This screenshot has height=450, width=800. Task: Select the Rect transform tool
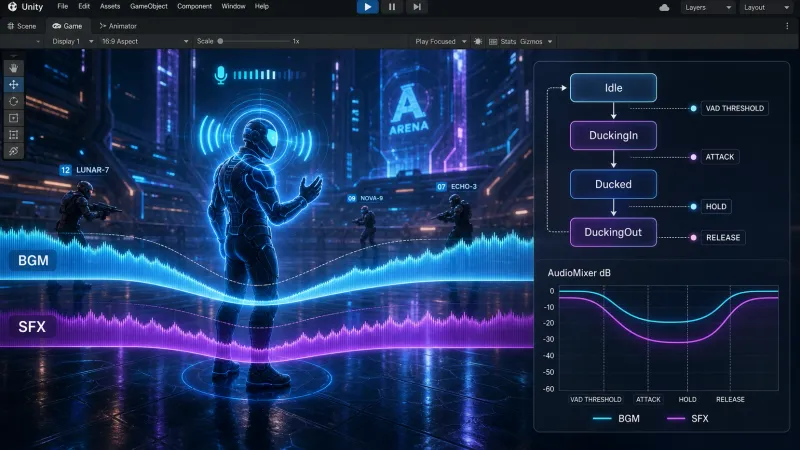[14, 135]
